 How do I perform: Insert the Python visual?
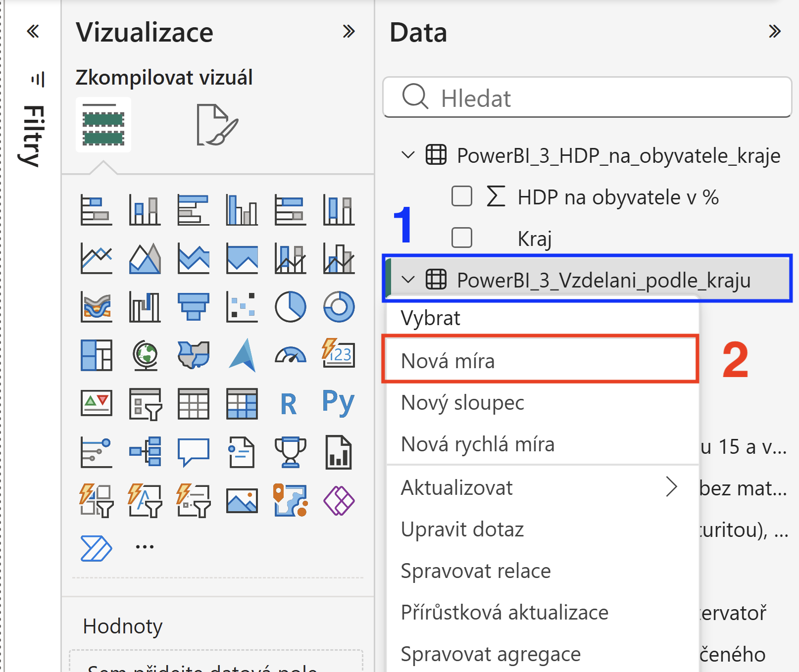click(x=339, y=403)
